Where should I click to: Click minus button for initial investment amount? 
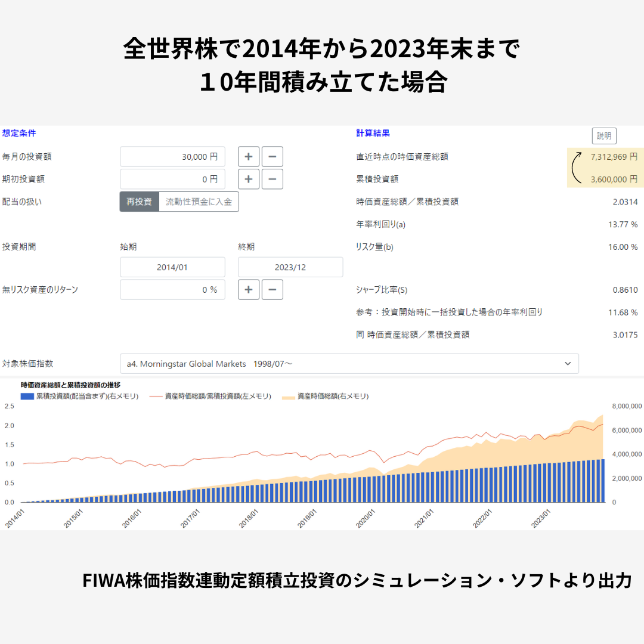click(x=272, y=179)
